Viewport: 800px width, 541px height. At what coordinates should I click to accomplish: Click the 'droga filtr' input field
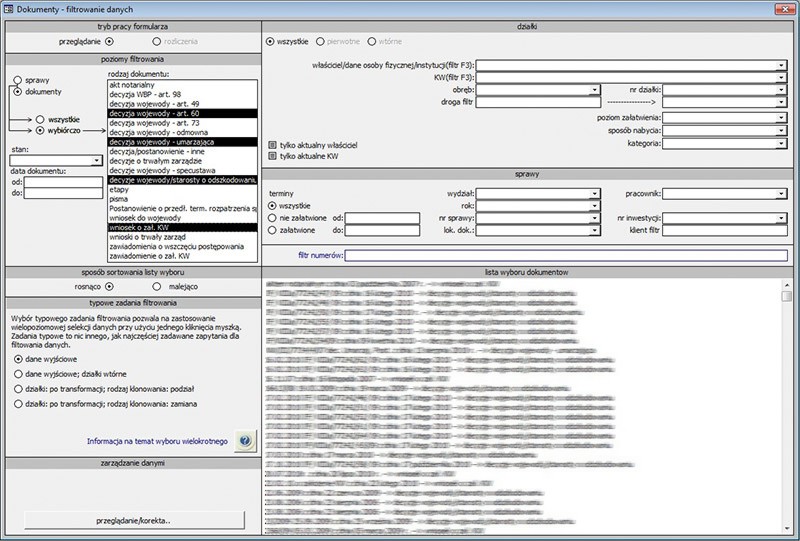[538, 102]
